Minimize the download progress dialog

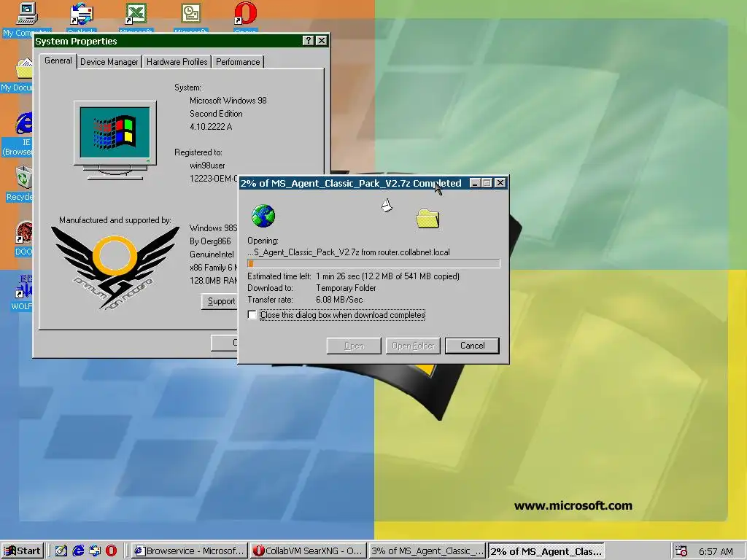tap(475, 183)
